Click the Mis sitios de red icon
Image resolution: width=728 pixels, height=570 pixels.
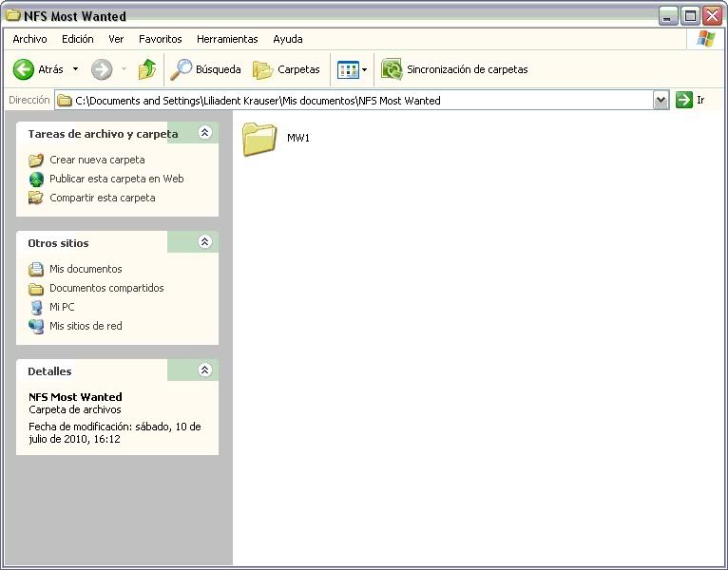point(36,326)
